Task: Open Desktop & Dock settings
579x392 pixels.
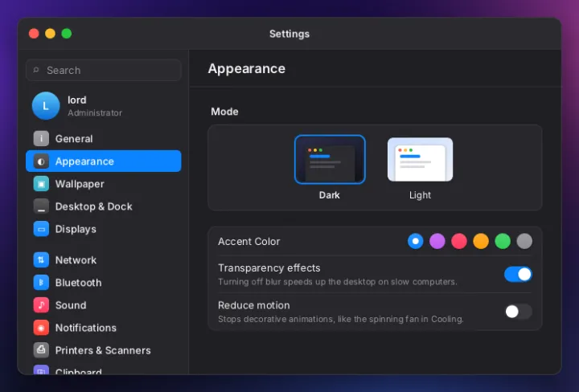Action: point(104,206)
